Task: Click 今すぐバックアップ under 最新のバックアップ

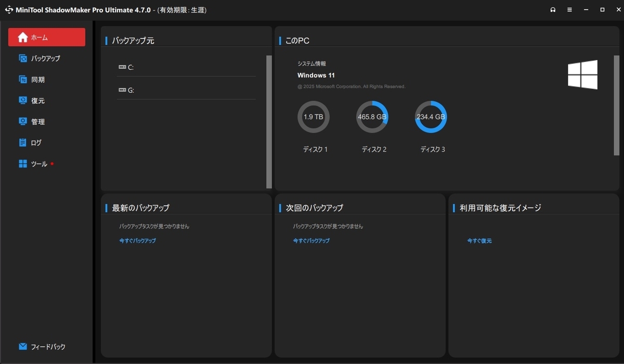Action: coord(138,241)
